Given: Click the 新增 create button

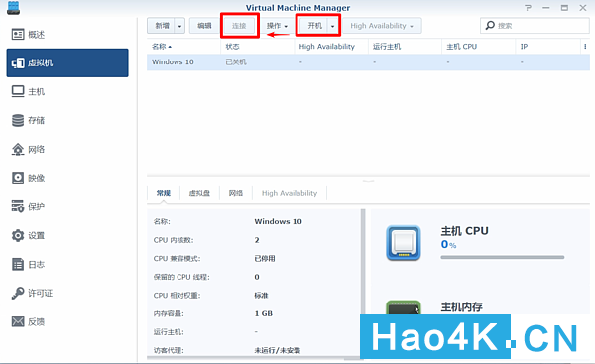Looking at the screenshot, I should [161, 26].
